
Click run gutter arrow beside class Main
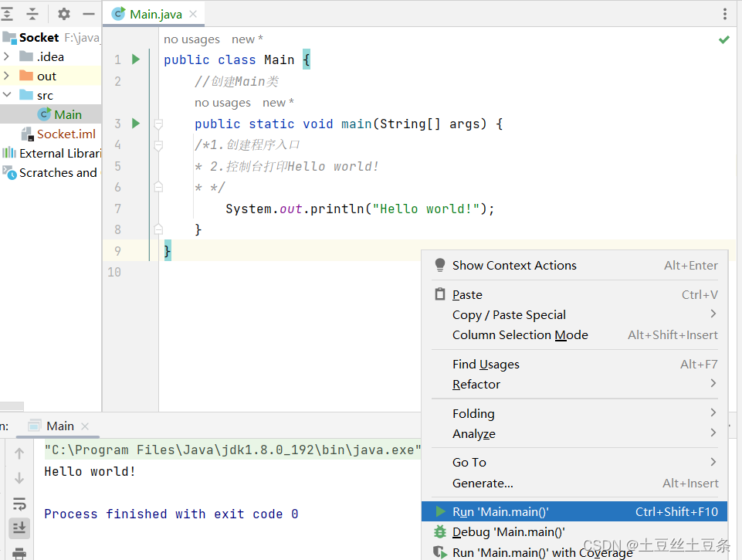point(136,59)
